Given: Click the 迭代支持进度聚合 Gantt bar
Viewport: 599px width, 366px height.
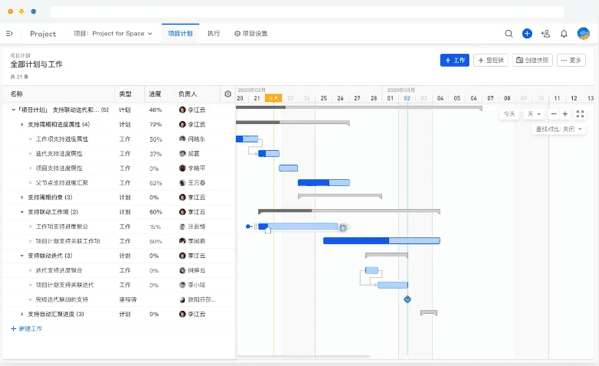Looking at the screenshot, I should [x=371, y=270].
